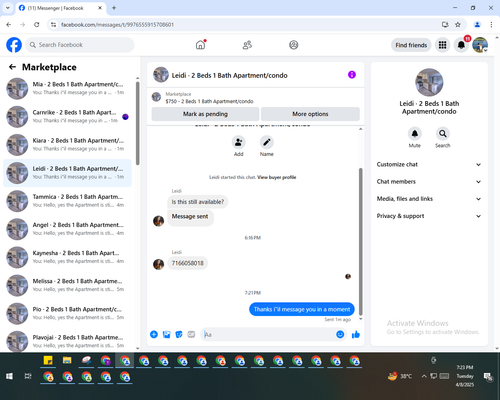Screen dimensions: 500x400
Task: Open the tab search dropdown arrow
Action: click(x=8, y=8)
